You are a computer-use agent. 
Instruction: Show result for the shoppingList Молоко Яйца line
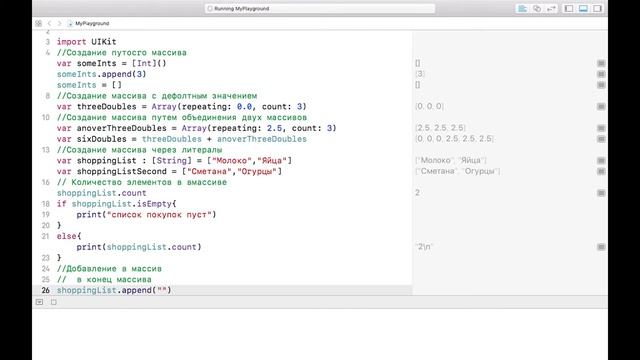tap(601, 160)
